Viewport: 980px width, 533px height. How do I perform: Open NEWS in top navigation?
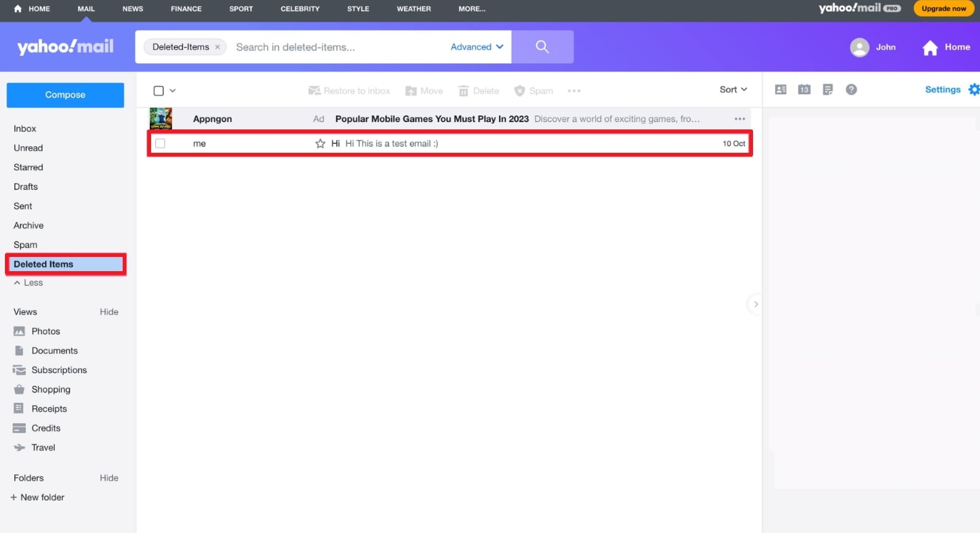[133, 9]
